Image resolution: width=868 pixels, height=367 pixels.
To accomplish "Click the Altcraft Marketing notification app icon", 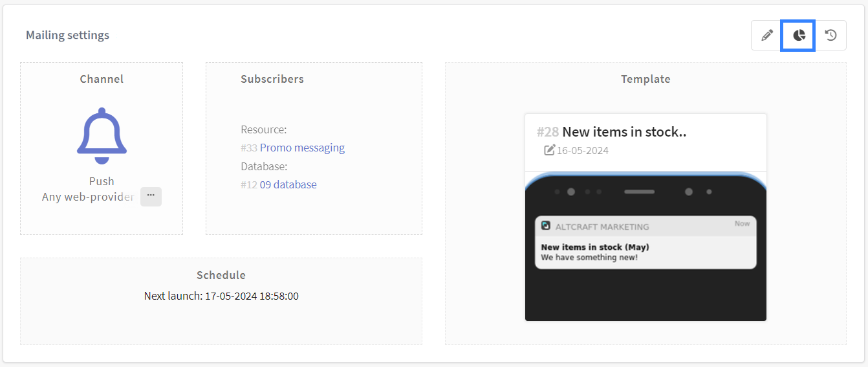I will click(546, 226).
